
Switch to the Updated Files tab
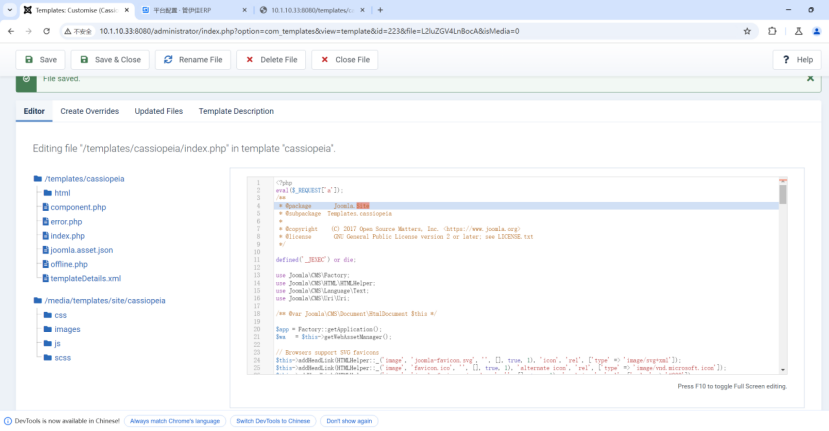point(158,111)
